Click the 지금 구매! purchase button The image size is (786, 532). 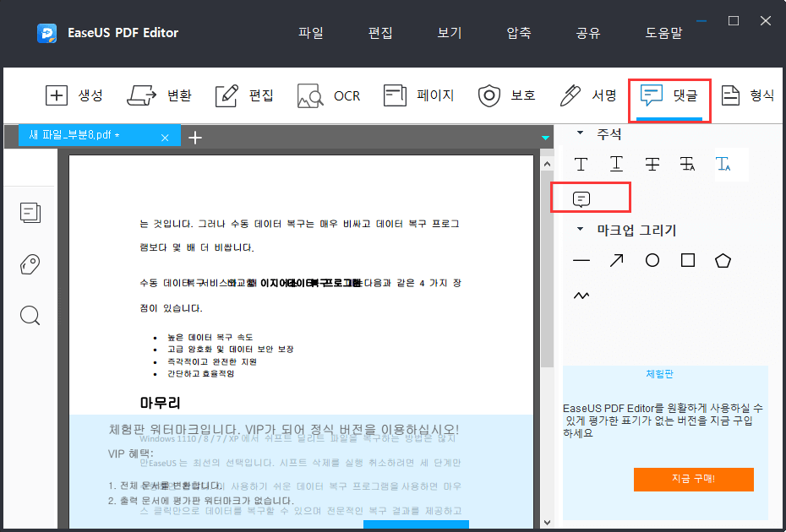point(693,480)
